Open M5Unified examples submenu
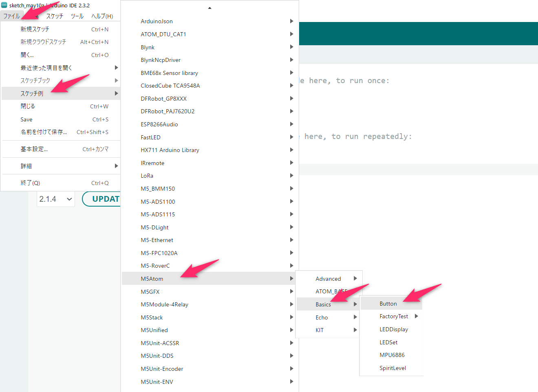Image resolution: width=538 pixels, height=392 pixels. [209, 330]
